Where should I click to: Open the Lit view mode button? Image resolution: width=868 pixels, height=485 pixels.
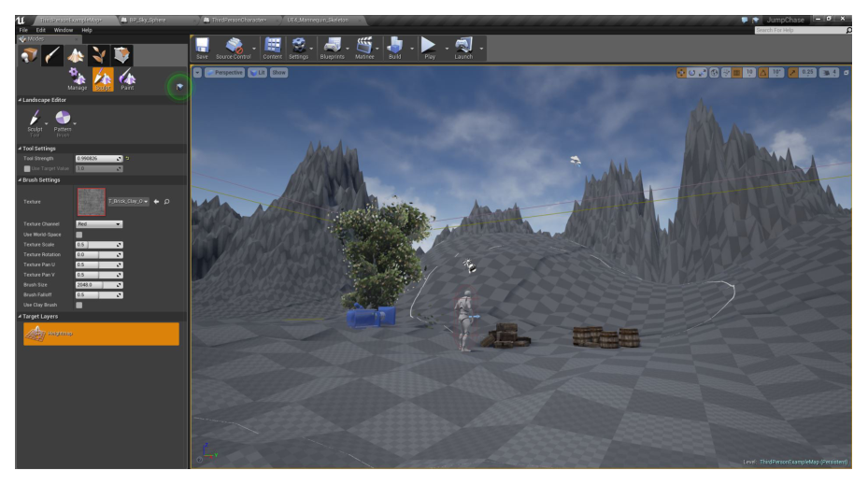tap(258, 73)
